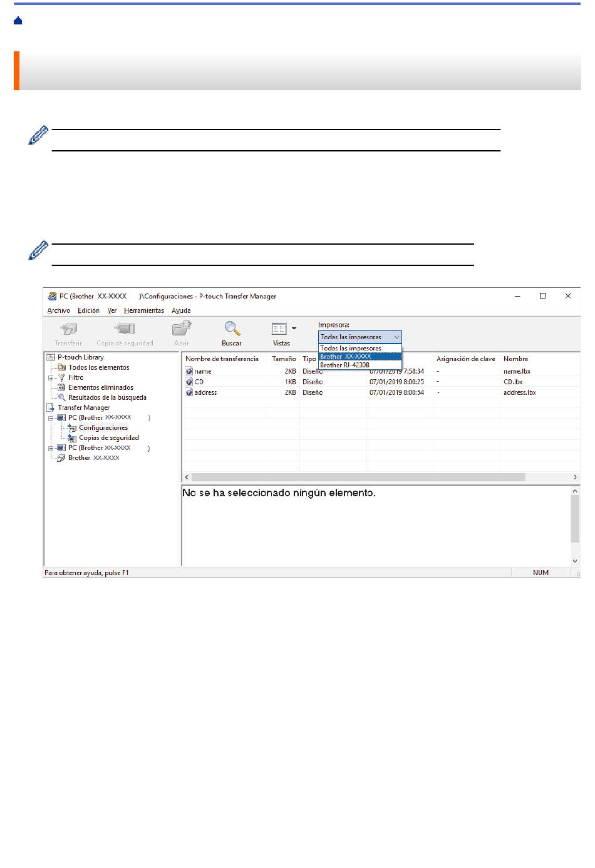595x868 pixels.
Task: Open the Archivo menu
Action: pyautogui.click(x=59, y=310)
